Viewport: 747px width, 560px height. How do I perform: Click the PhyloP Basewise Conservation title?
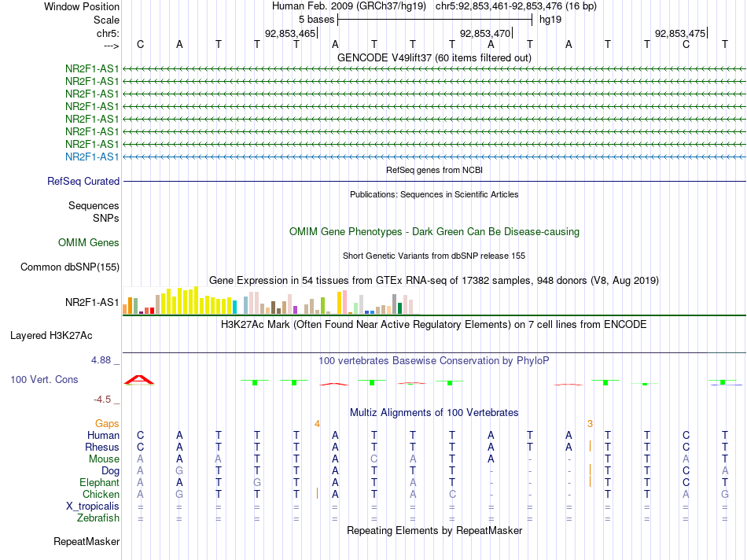pos(434,361)
